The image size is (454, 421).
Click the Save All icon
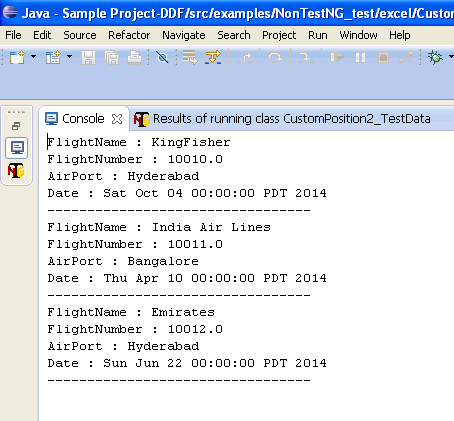[x=111, y=57]
